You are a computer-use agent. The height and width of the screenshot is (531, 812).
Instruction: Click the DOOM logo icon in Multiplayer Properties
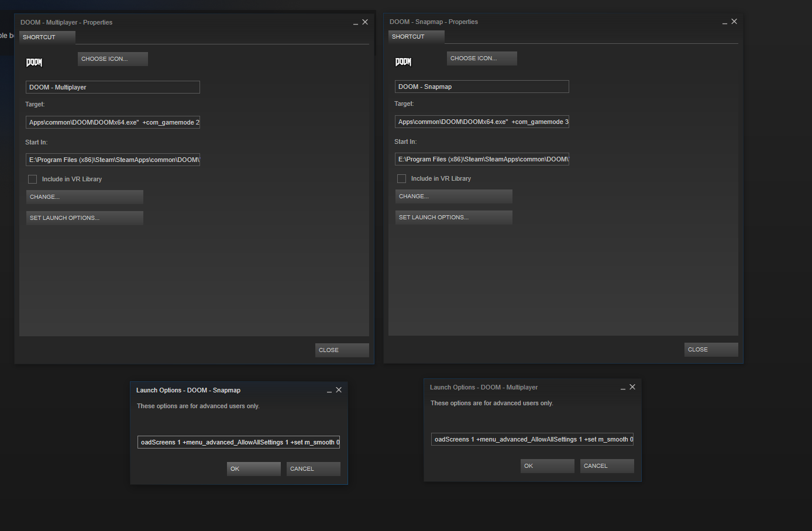tap(34, 62)
